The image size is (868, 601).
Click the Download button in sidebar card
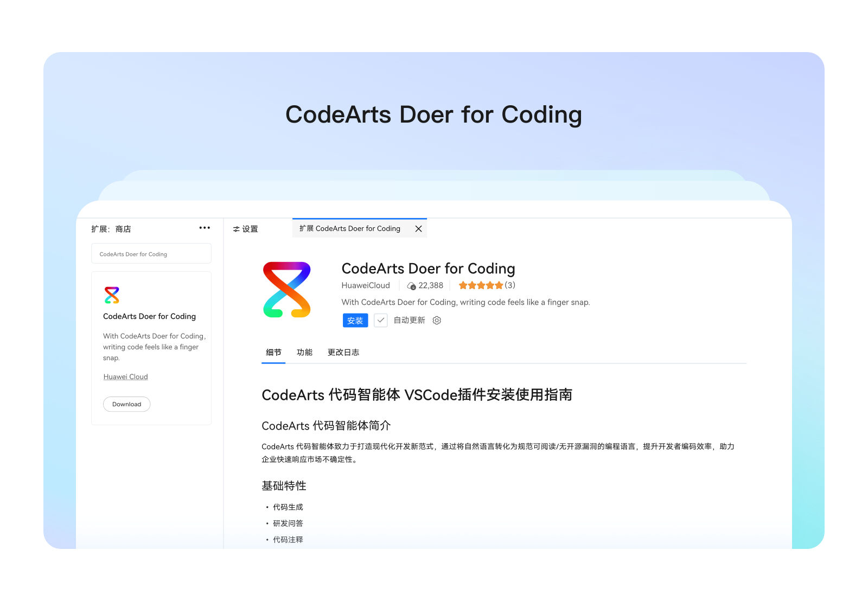(x=126, y=404)
